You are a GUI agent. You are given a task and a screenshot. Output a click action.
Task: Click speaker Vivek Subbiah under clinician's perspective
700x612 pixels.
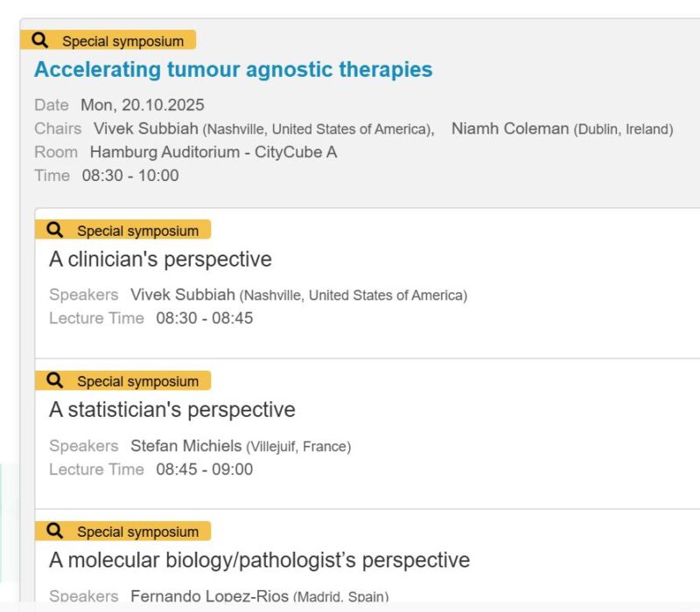183,295
